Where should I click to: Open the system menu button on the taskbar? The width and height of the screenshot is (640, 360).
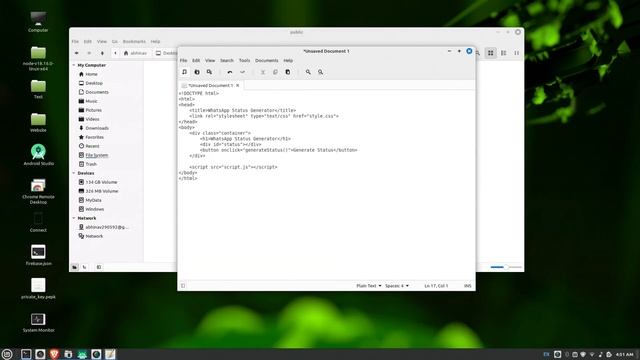(7, 354)
